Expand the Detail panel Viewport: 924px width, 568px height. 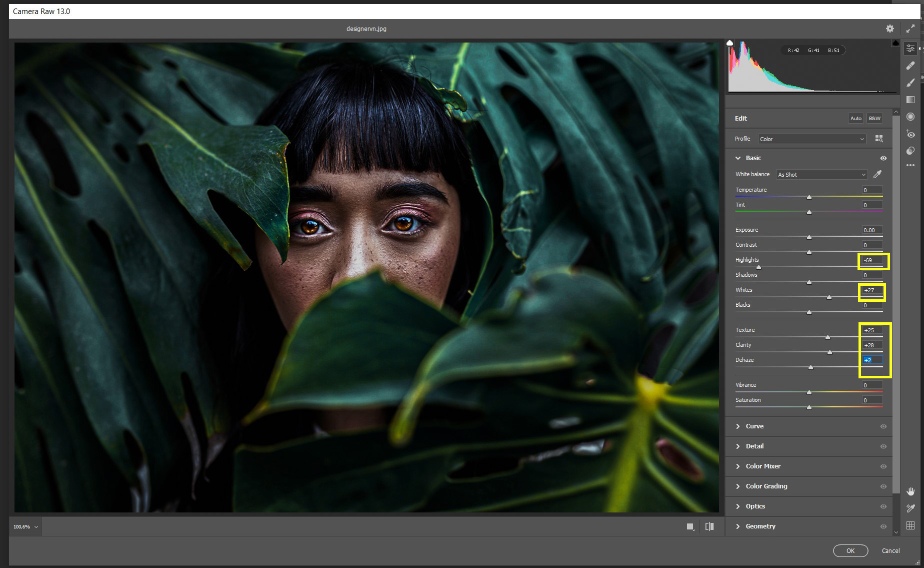[738, 446]
